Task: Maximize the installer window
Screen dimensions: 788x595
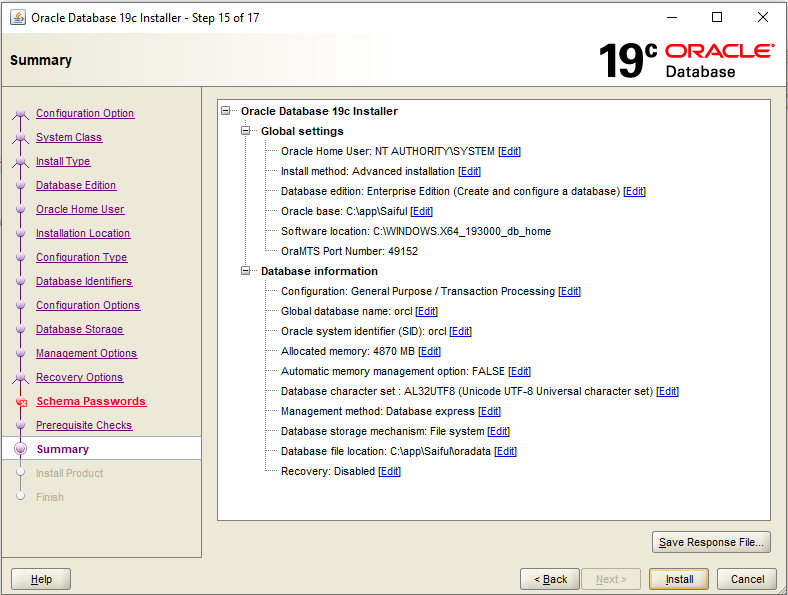Action: click(717, 18)
